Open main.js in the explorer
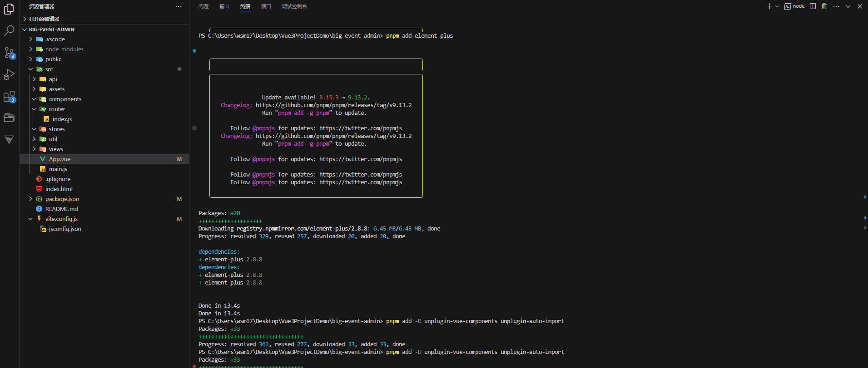The height and width of the screenshot is (368, 868). [58, 169]
